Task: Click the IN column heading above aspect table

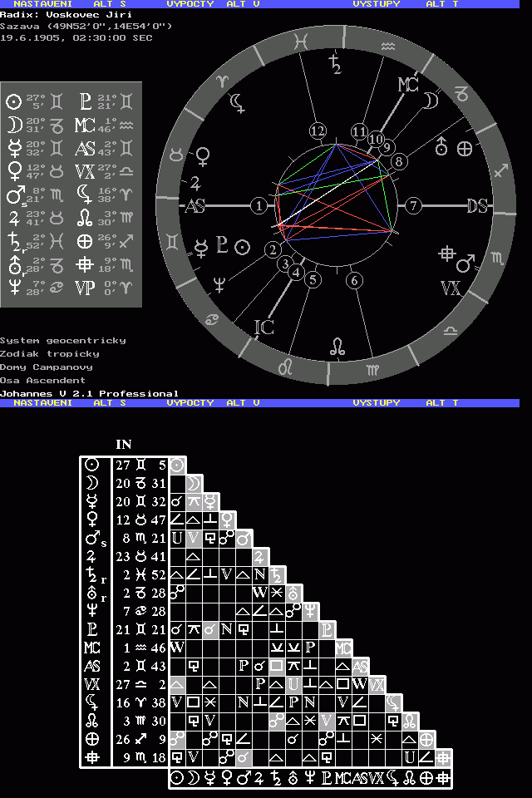Action: (x=123, y=444)
